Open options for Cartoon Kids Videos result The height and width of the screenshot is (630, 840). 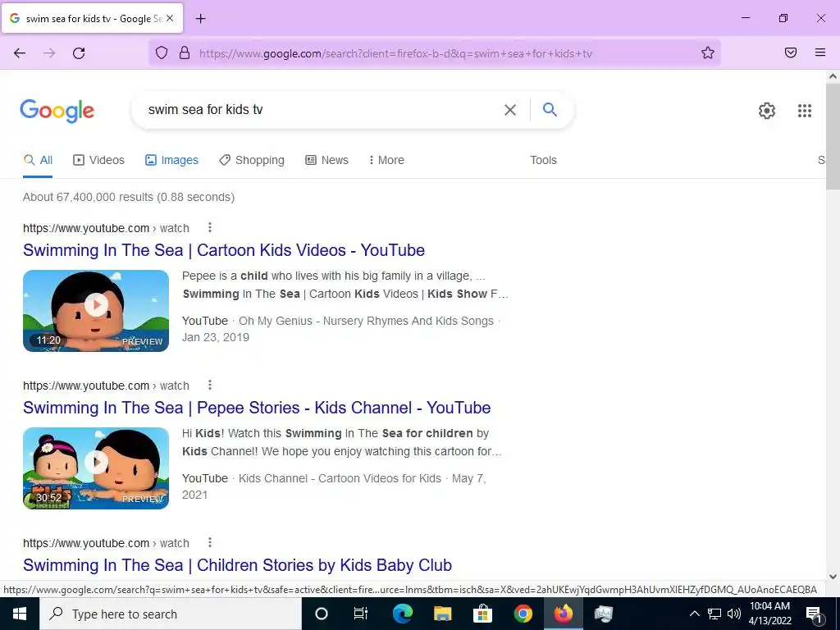tap(210, 227)
